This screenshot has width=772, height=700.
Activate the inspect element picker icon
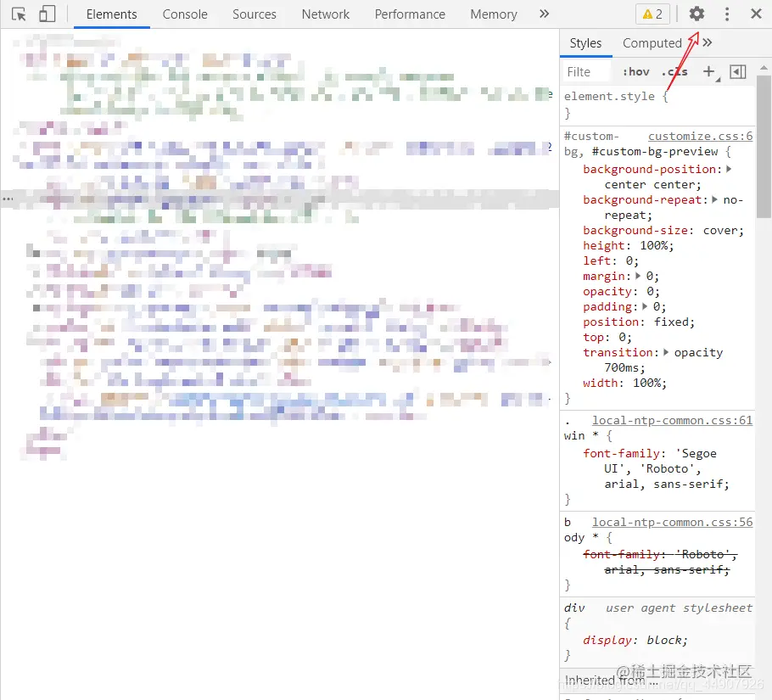(19, 14)
